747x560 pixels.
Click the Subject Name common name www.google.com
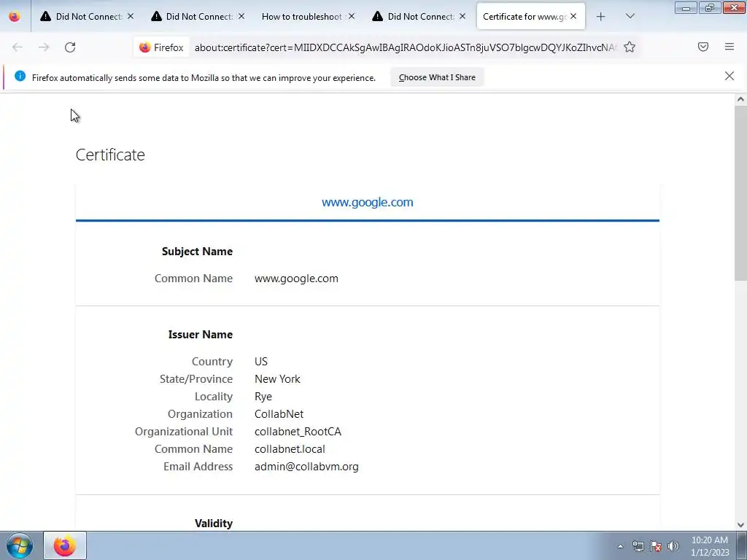(296, 279)
